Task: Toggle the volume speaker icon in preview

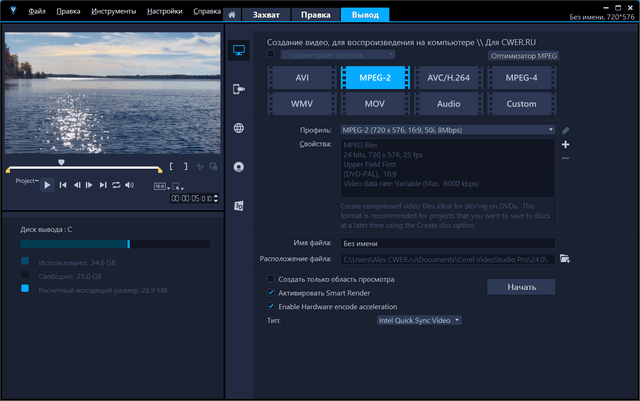Action: 131,185
